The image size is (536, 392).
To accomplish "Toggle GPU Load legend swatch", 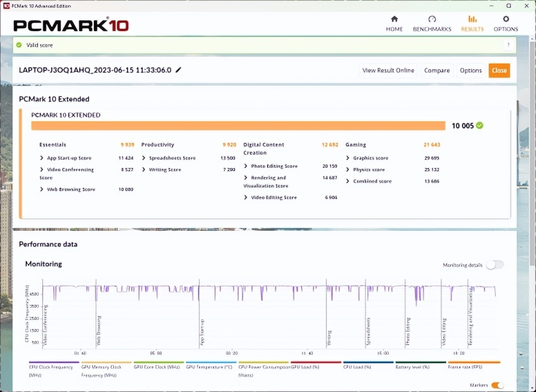I will [316, 362].
